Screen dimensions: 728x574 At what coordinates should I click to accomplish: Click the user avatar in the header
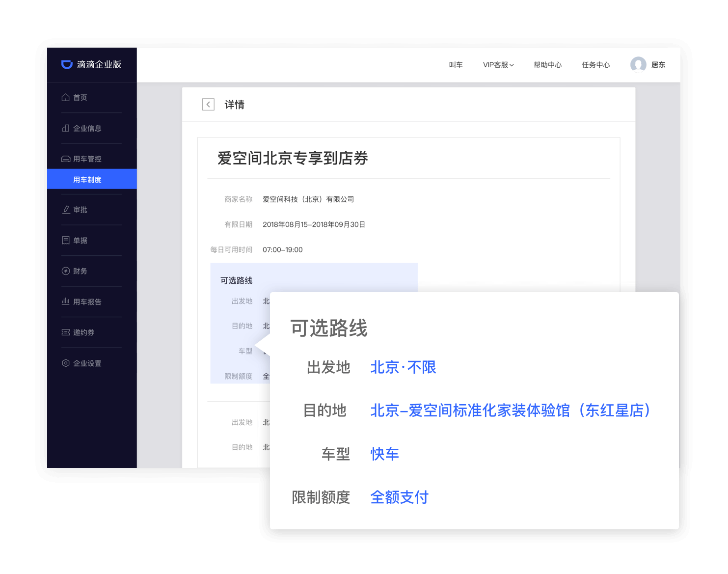(x=638, y=65)
